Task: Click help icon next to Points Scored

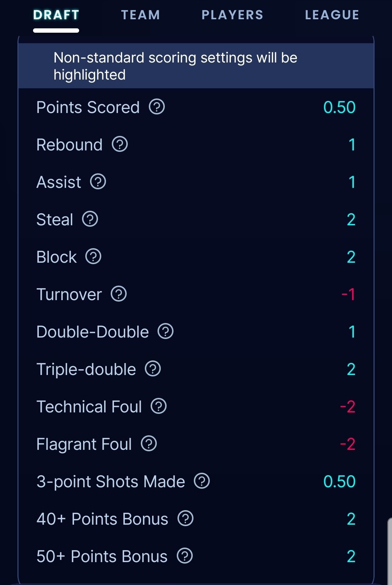Action: coord(157,107)
